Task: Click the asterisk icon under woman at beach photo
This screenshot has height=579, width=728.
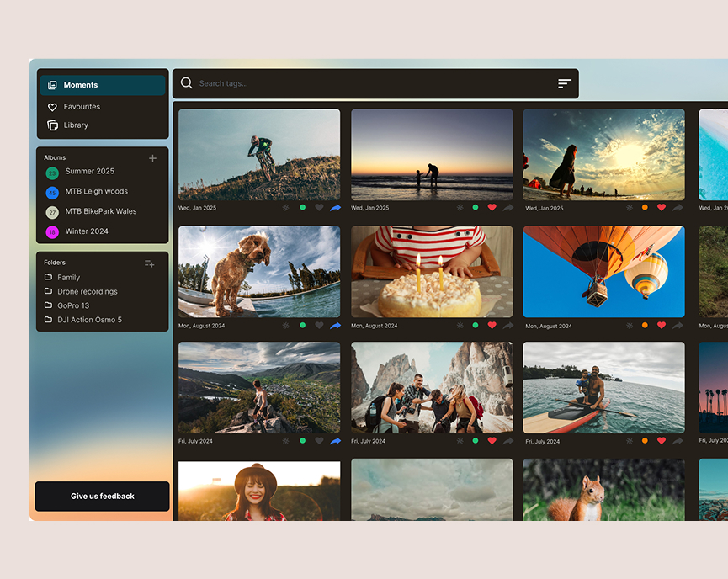Action: pyautogui.click(x=629, y=208)
